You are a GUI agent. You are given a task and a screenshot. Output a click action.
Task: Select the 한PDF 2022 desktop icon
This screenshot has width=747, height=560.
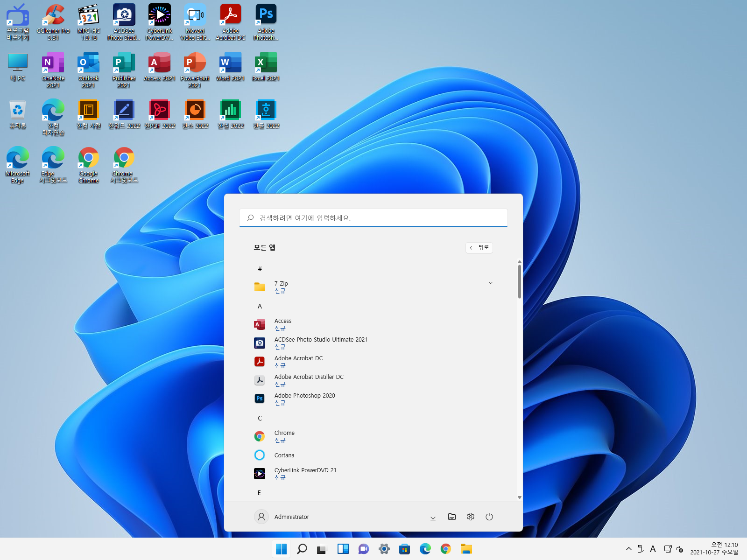coord(160,115)
